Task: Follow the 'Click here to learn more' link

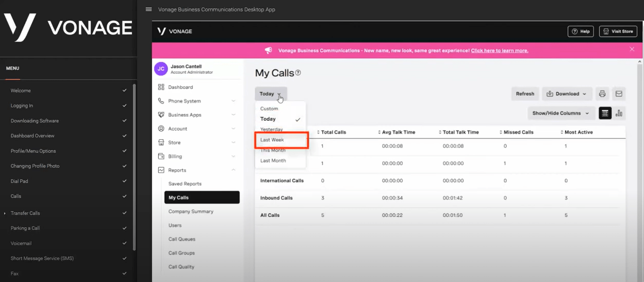Action: click(x=499, y=51)
